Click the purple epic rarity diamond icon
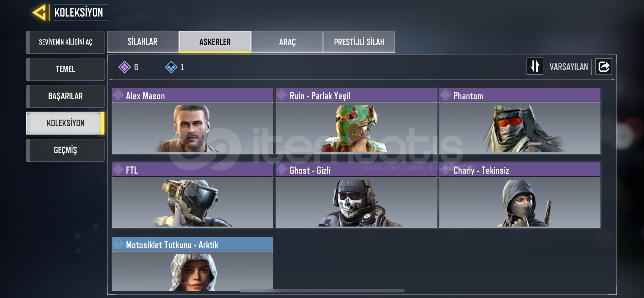The width and height of the screenshot is (644, 298). tap(125, 67)
